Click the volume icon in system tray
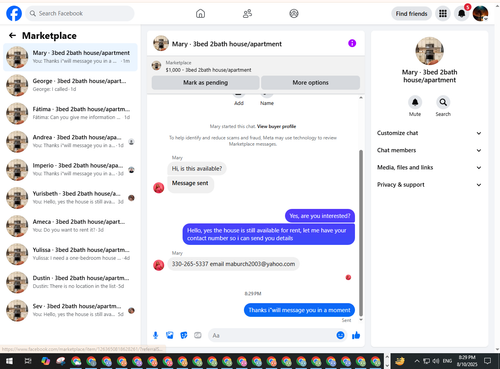Screen dimensions: 500x369 tap(436, 361)
